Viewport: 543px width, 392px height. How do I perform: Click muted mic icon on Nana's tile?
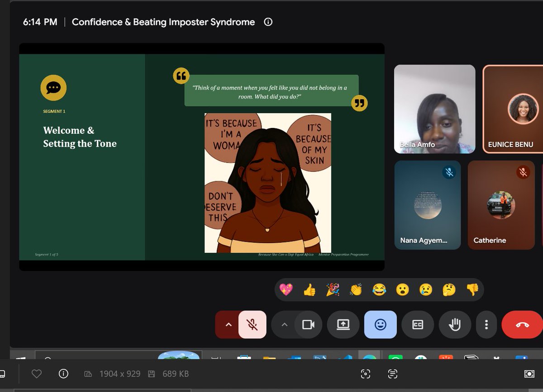(x=449, y=172)
